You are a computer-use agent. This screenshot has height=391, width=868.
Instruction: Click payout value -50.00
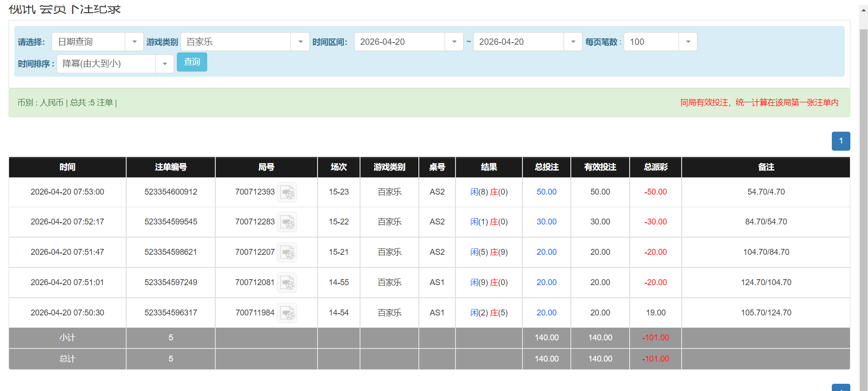[x=656, y=192]
